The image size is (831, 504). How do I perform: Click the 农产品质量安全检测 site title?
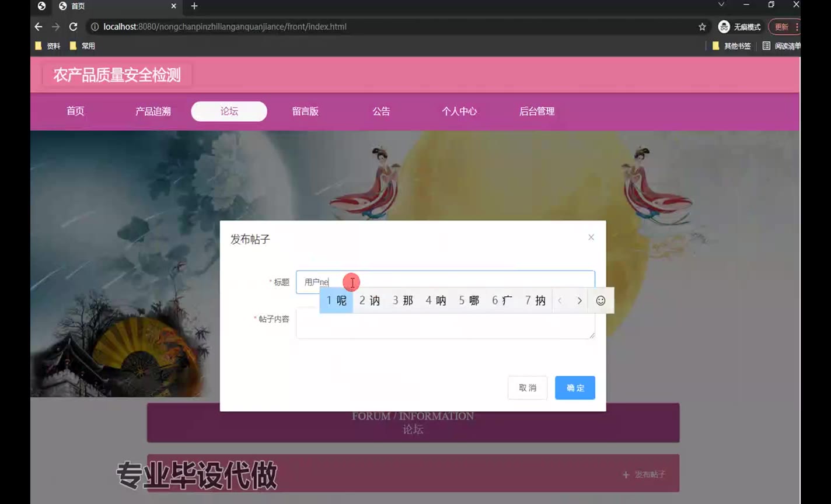click(117, 75)
